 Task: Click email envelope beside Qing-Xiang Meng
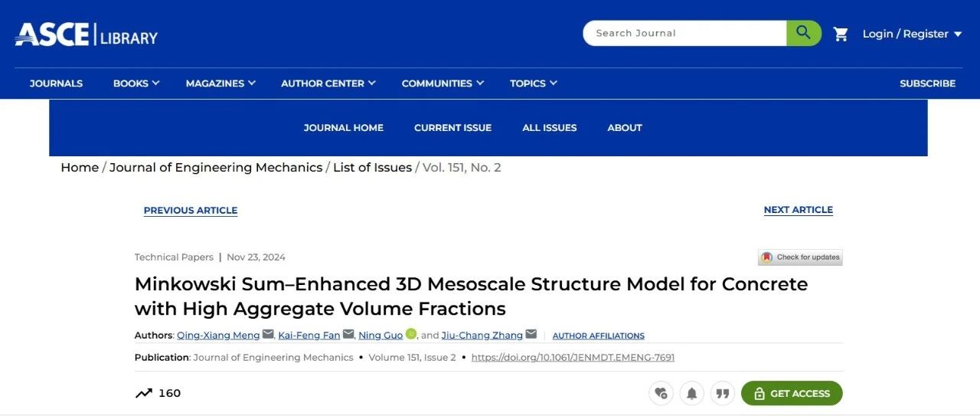pyautogui.click(x=268, y=334)
